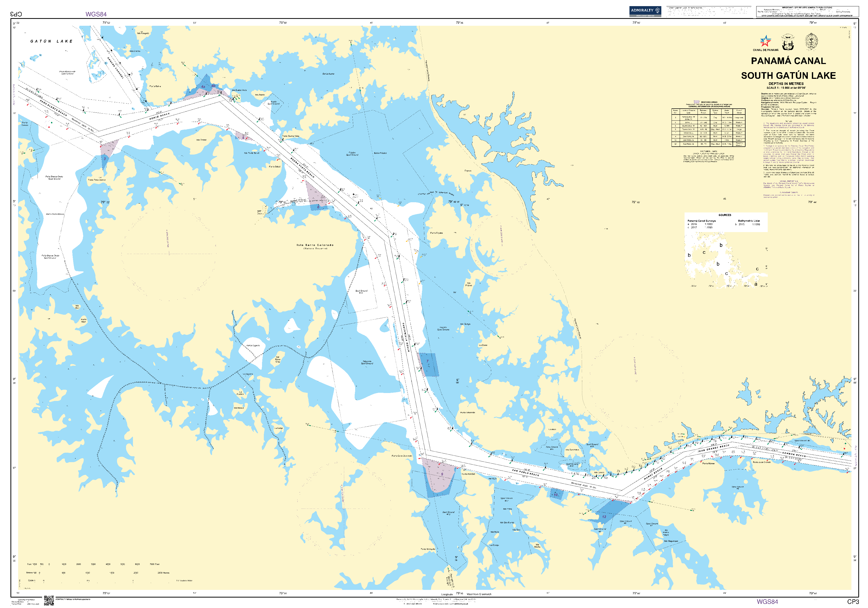Screen dimensions: 868x608
Task: Click the 'SOUTH GATÚN LAKE' title
Action: click(788, 75)
